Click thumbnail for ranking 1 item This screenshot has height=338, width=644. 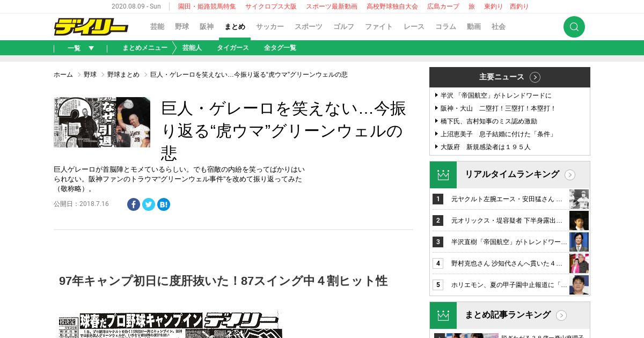pyautogui.click(x=579, y=199)
